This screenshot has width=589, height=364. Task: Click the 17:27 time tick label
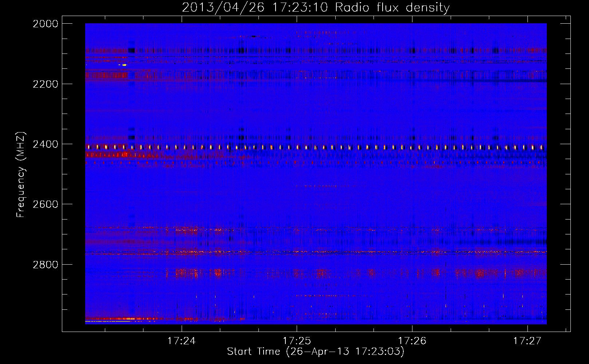pos(527,341)
